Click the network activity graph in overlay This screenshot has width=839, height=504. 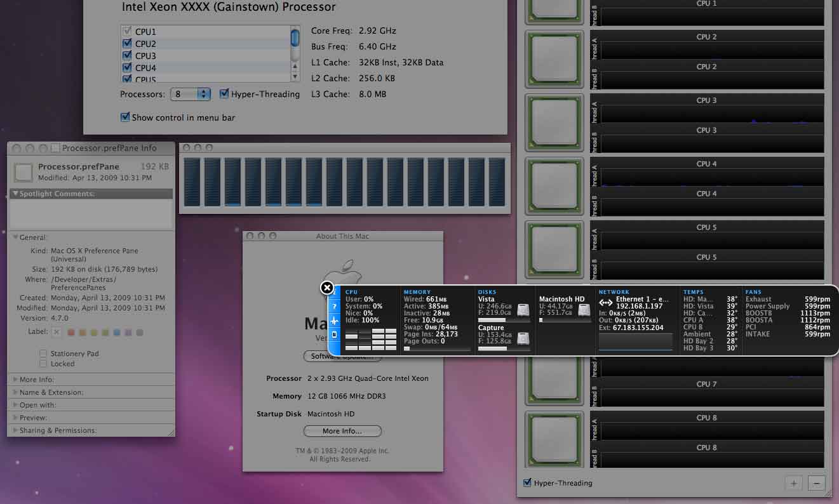[635, 342]
